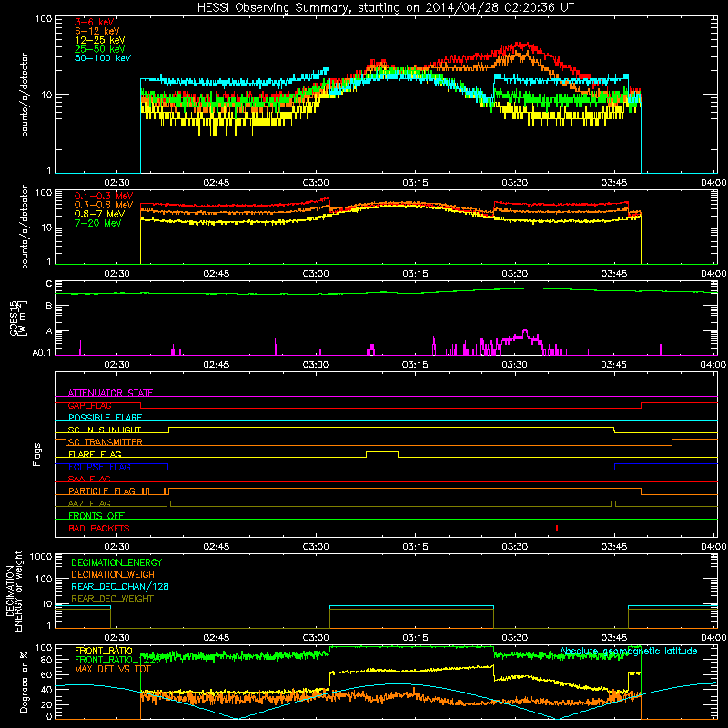
Task: Click the REAR_DEC_WEIGHT legend label
Action: [112, 599]
